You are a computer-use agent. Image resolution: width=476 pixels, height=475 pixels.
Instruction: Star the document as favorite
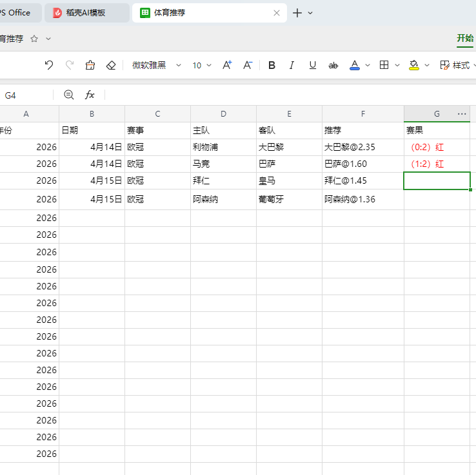tap(34, 39)
